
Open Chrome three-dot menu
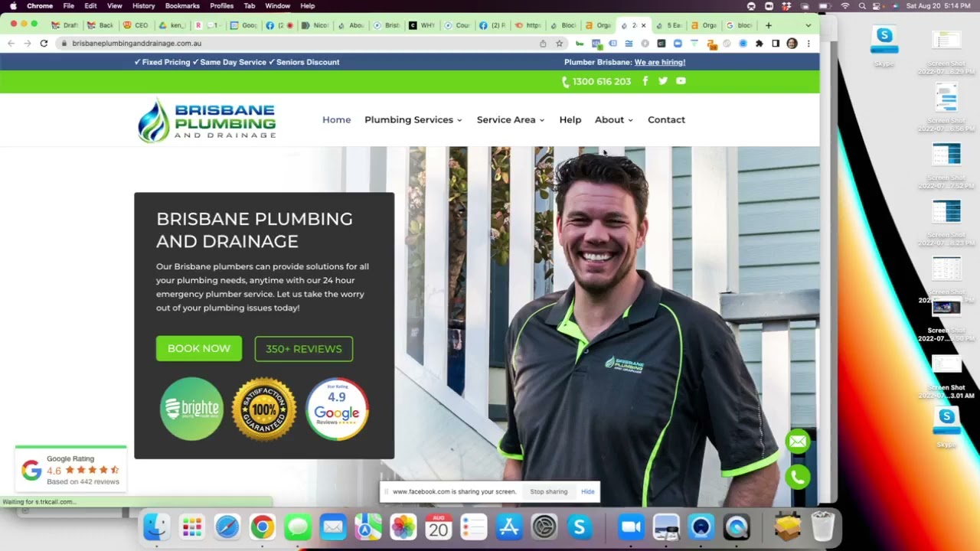(808, 44)
